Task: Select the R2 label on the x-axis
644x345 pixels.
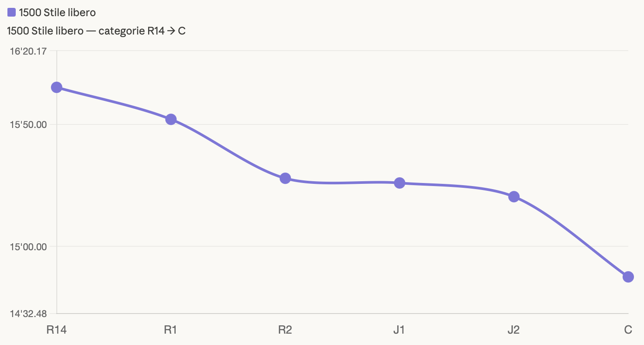Action: 285,330
